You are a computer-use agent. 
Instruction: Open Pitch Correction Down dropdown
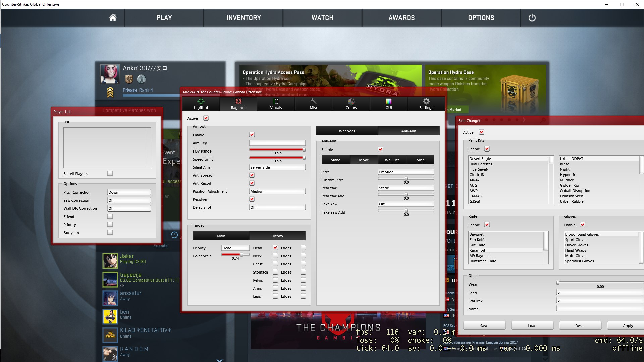(129, 192)
